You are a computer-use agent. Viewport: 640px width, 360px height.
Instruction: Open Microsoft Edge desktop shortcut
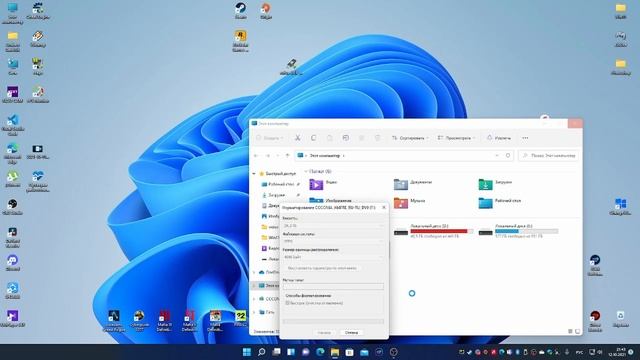pyautogui.click(x=13, y=153)
